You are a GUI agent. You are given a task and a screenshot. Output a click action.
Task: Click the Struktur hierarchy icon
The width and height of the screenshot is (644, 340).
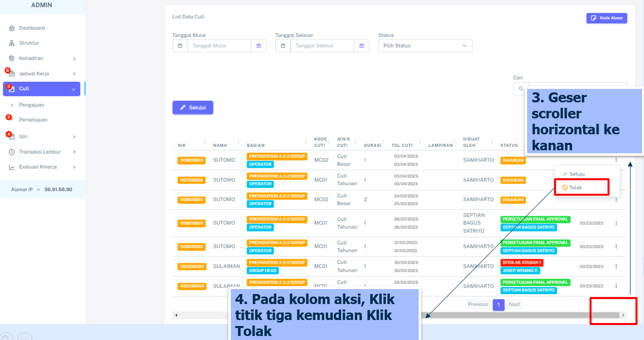11,43
